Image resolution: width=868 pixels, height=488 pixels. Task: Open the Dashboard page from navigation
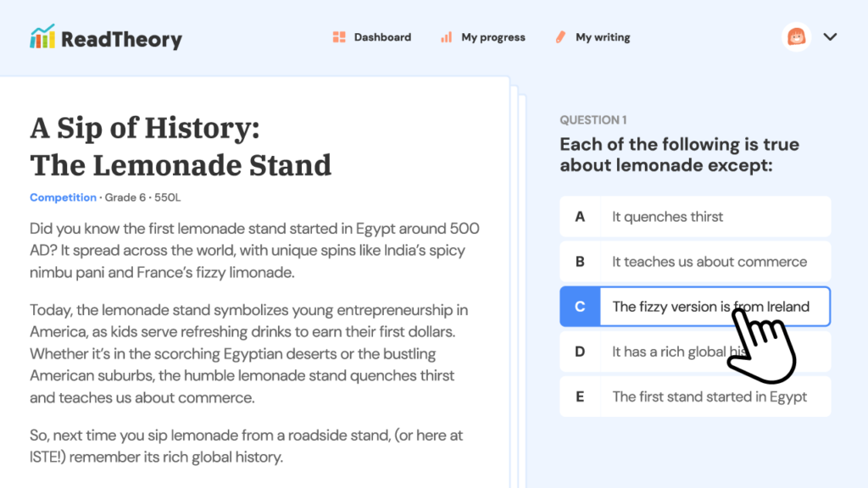pyautogui.click(x=382, y=36)
